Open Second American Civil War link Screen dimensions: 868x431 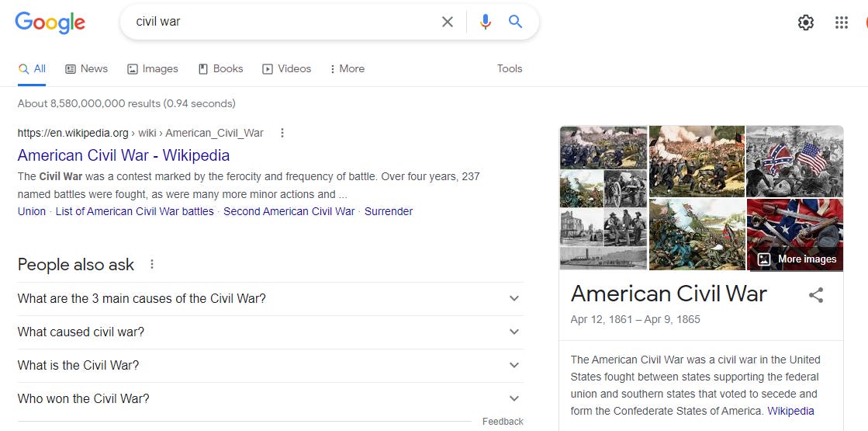click(x=289, y=211)
